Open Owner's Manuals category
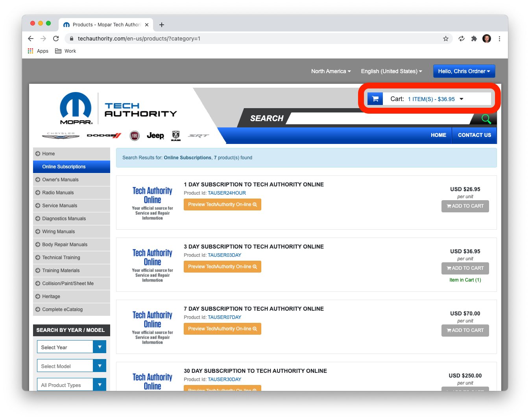Image resolution: width=530 pixels, height=420 pixels. point(72,180)
